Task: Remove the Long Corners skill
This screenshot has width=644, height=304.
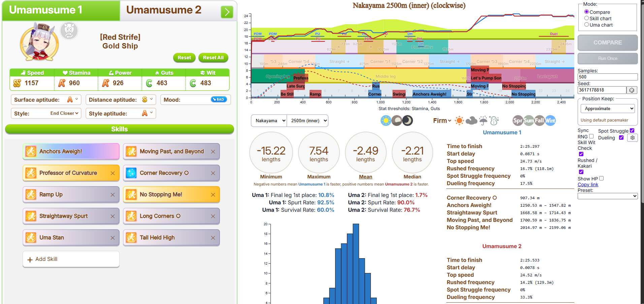Action: point(213,216)
